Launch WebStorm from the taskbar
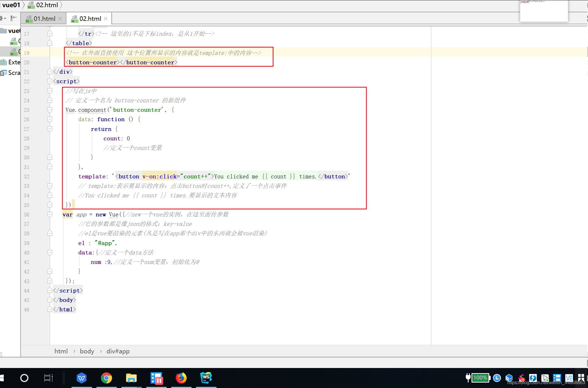The image size is (588, 388). tap(206, 378)
